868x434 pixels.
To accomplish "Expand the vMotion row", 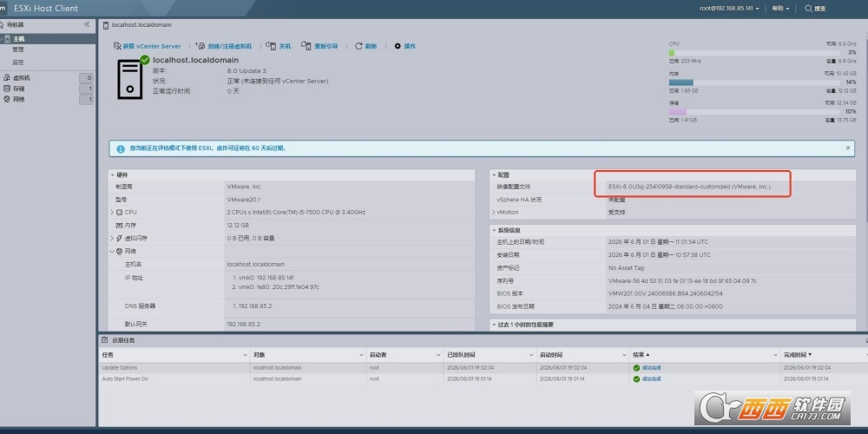I will pyautogui.click(x=493, y=212).
